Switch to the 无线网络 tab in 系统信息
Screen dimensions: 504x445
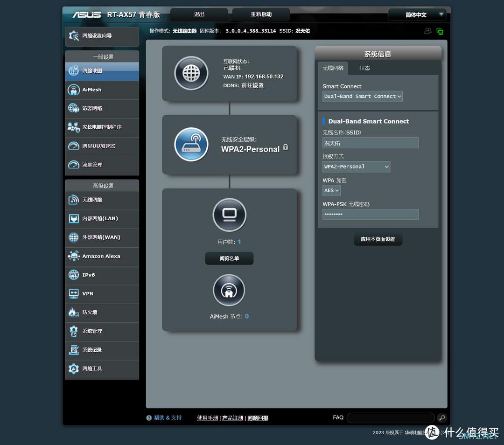(333, 68)
